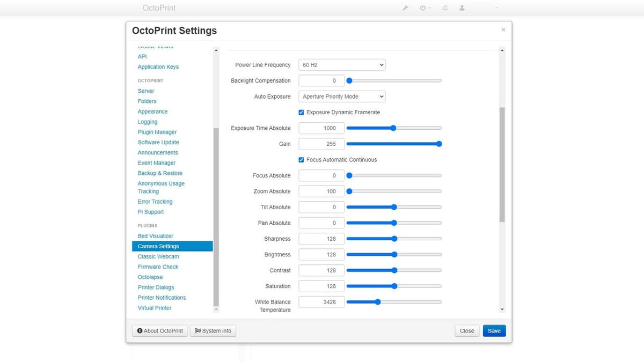Open Event Manager settings
The width and height of the screenshot is (644, 362).
click(157, 163)
